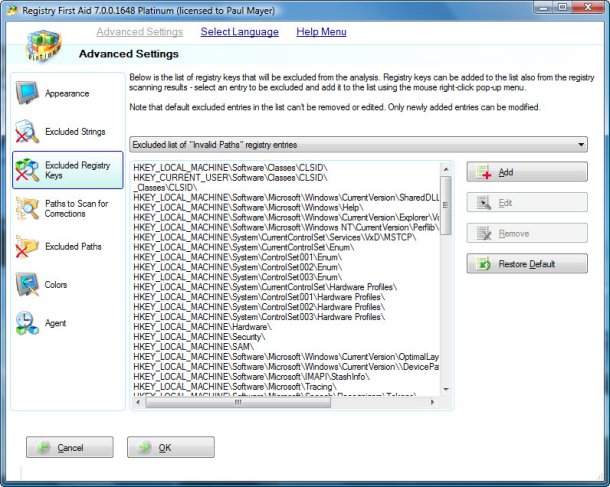Click the Restore Default button
Screen dimensions: 610x487
pos(527,264)
